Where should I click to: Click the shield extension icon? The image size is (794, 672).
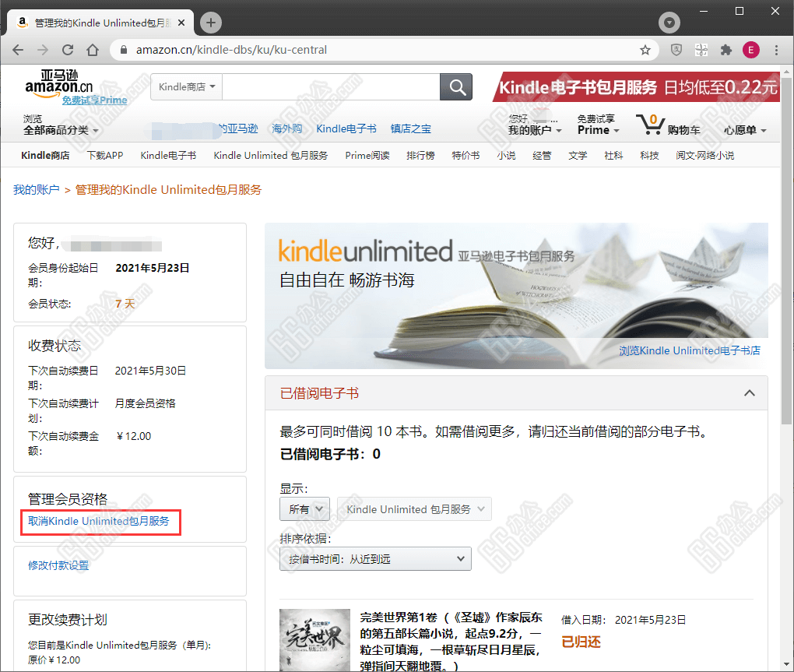[676, 50]
